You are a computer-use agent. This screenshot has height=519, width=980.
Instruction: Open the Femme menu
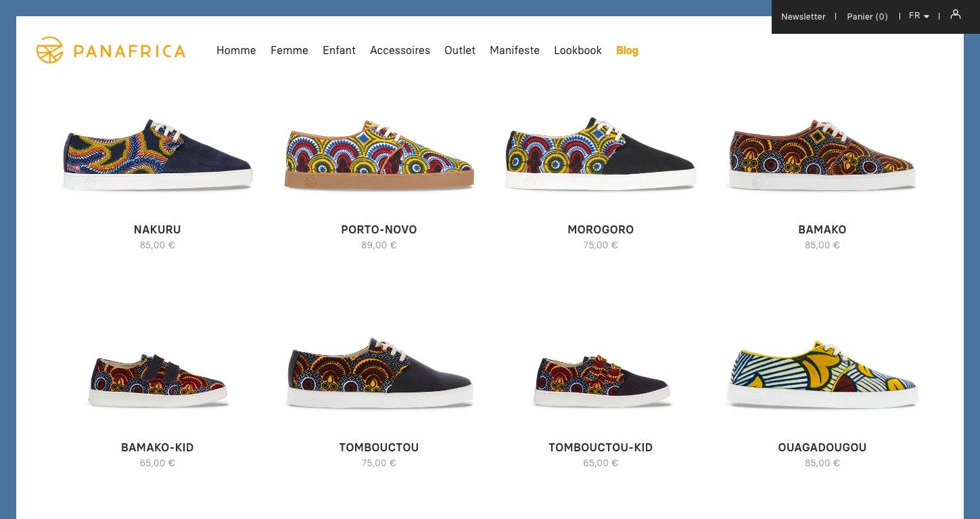tap(289, 50)
